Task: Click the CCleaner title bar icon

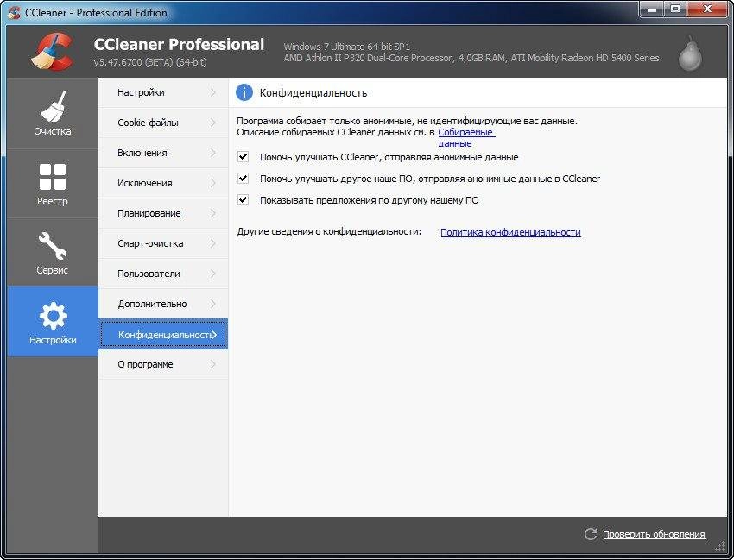Action: pos(14,12)
